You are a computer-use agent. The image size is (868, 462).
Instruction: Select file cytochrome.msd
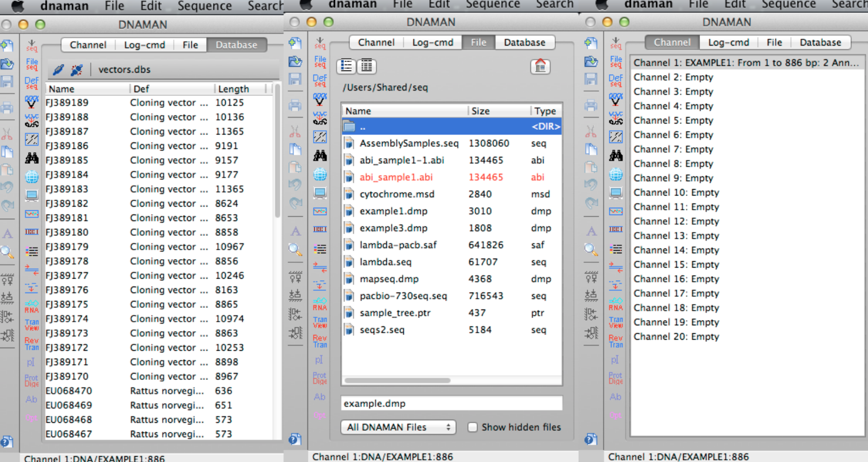pyautogui.click(x=451, y=194)
